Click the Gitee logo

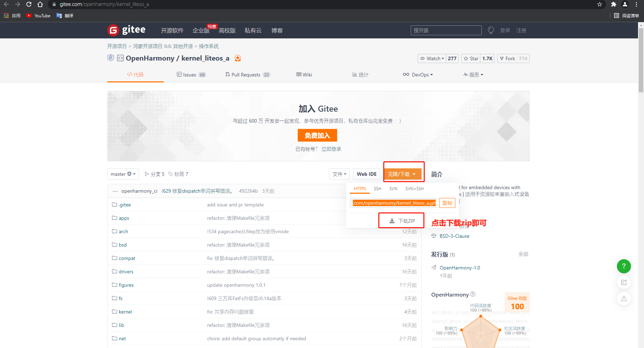point(126,30)
